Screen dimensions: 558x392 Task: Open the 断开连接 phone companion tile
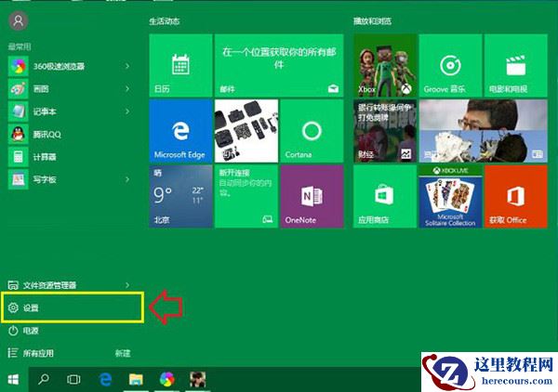[x=246, y=196]
